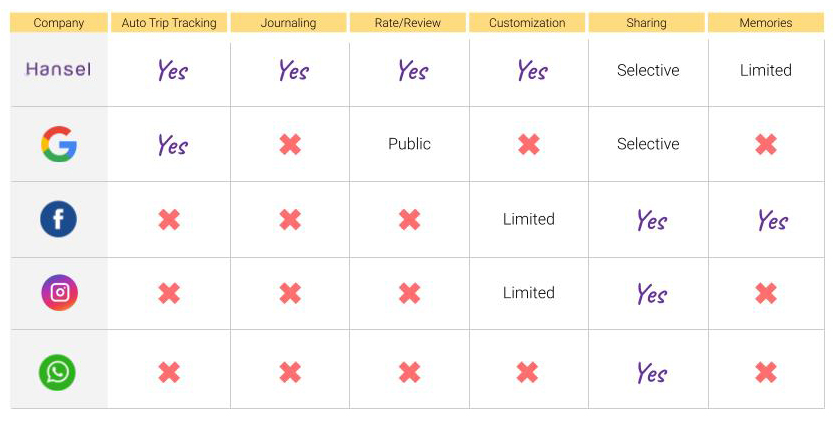Select the Journaling column header
The image size is (834, 421).
click(289, 22)
